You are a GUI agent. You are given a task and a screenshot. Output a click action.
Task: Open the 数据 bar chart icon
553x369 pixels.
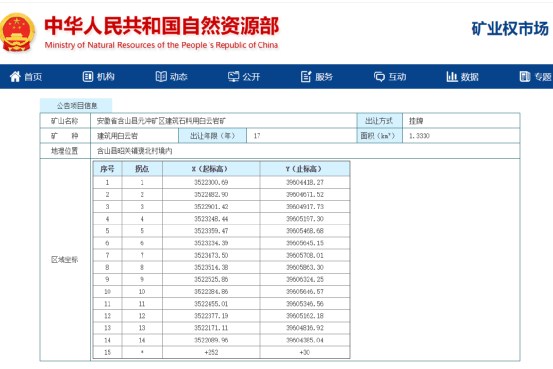point(452,76)
